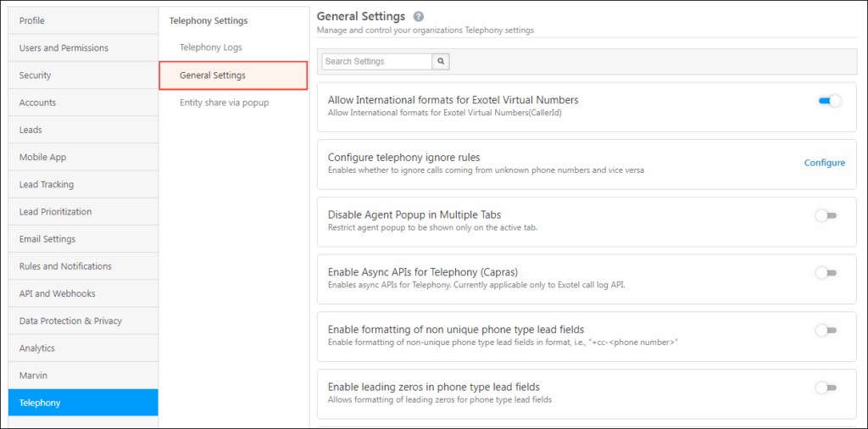
Task: Enable leading zeros in phone type fields
Action: tap(826, 387)
